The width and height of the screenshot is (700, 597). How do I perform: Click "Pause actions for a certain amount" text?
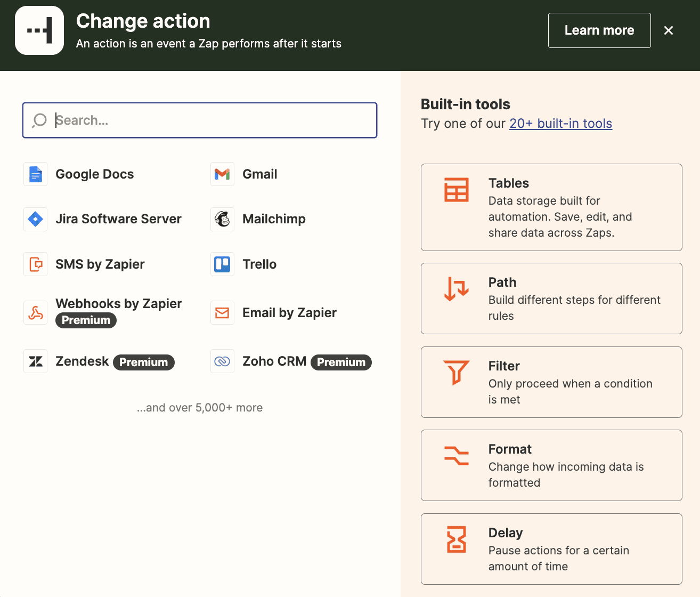pos(559,559)
